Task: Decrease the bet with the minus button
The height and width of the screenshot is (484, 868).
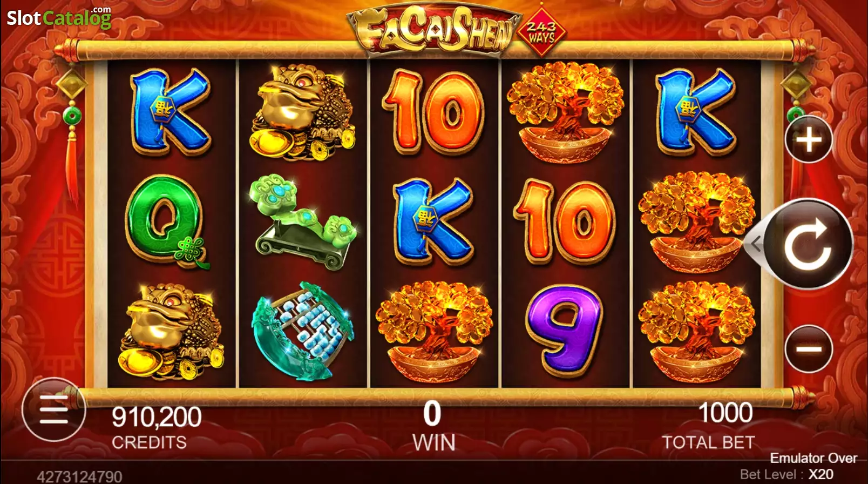Action: [x=808, y=349]
